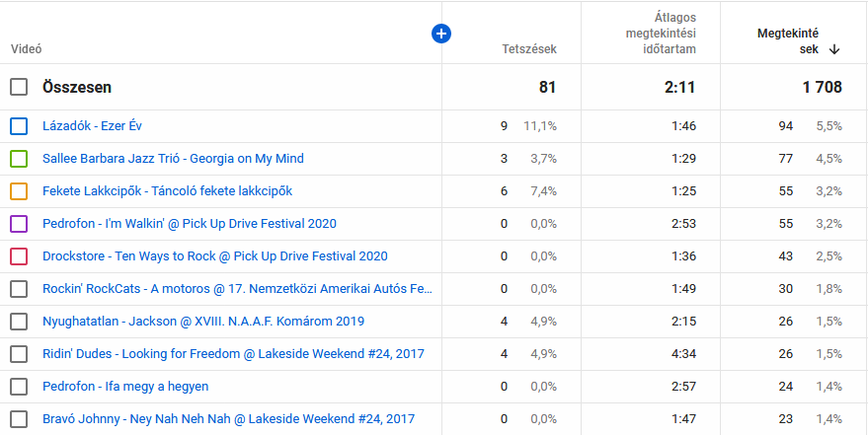Image resolution: width=868 pixels, height=435 pixels.
Task: Click the 4,5% views share for Sallee Barbara
Action: click(829, 159)
